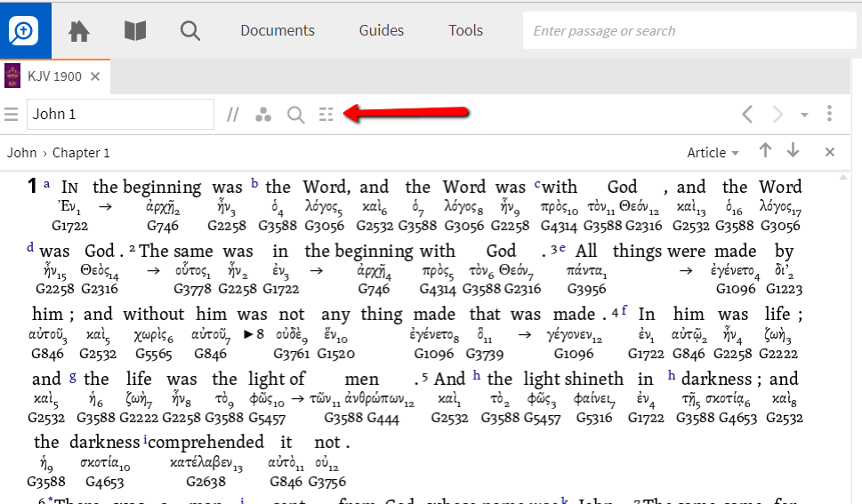The image size is (862, 504).
Task: Click Strong's number G1722 under 'In' in verse 1
Action: tap(69, 226)
